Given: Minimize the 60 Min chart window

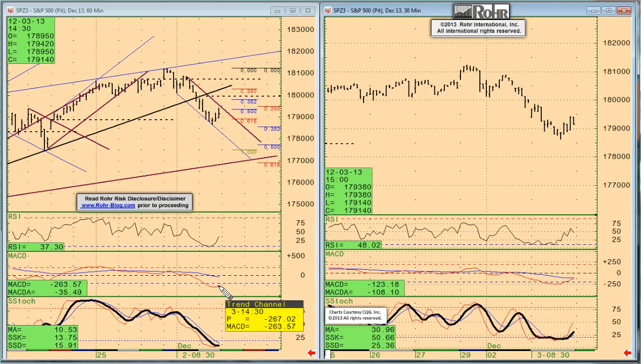Looking at the screenshot, I should coord(278,10).
